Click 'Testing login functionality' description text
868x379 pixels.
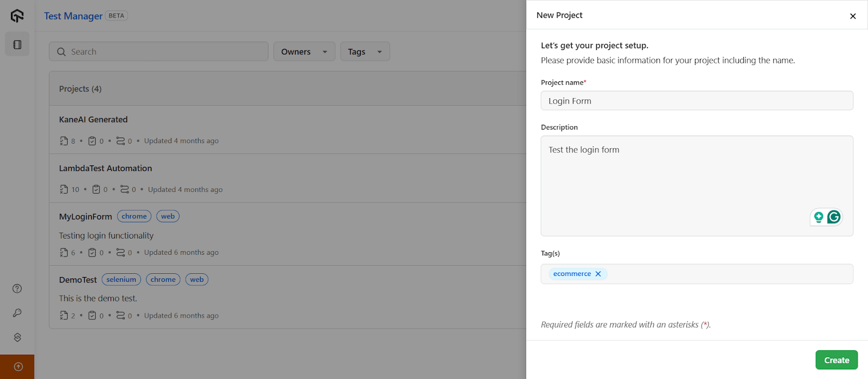coord(106,236)
